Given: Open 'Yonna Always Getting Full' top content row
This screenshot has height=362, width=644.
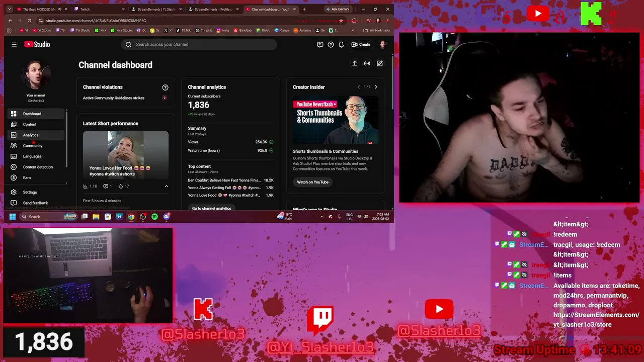Looking at the screenshot, I should (x=230, y=188).
